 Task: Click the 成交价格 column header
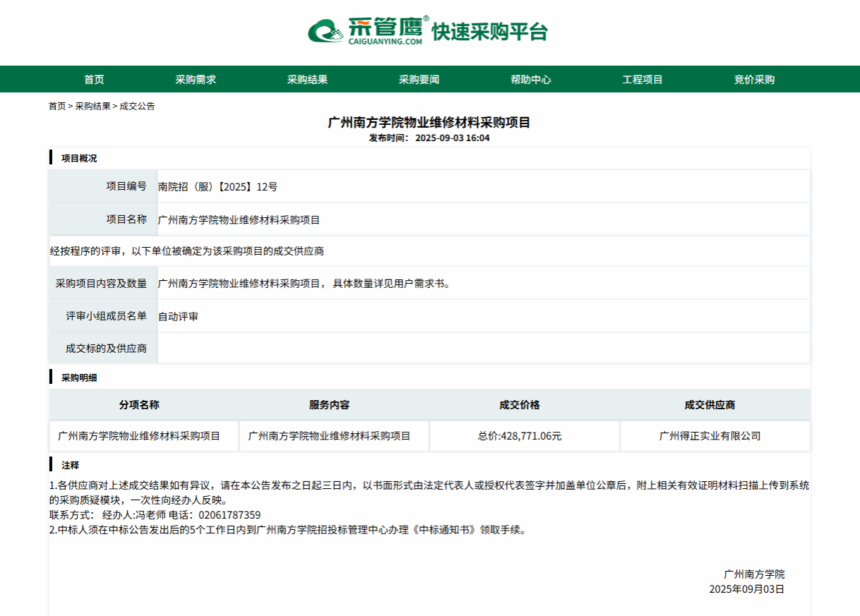(520, 405)
